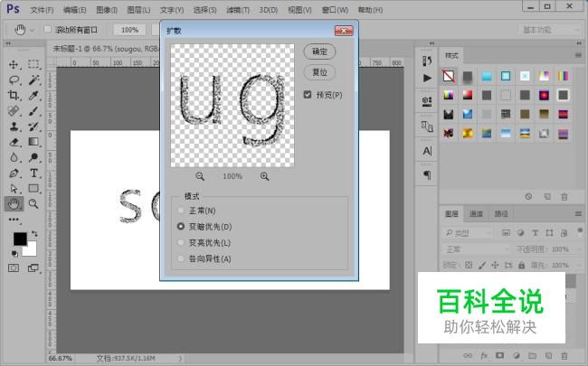Open Styles panel options menu
Viewport: 588px width, 366px height.
pos(578,55)
